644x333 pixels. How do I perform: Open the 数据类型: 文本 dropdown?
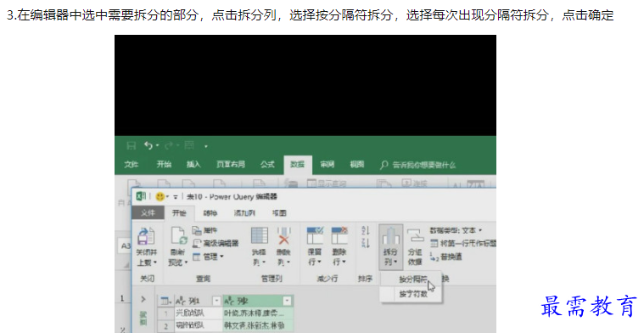coord(456,230)
